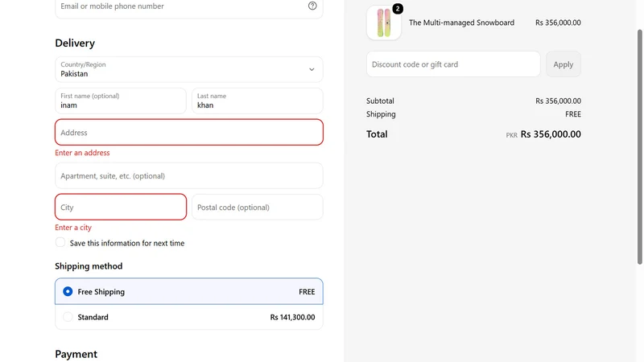This screenshot has width=644, height=362.
Task: Focus the City input field
Action: coord(120,207)
